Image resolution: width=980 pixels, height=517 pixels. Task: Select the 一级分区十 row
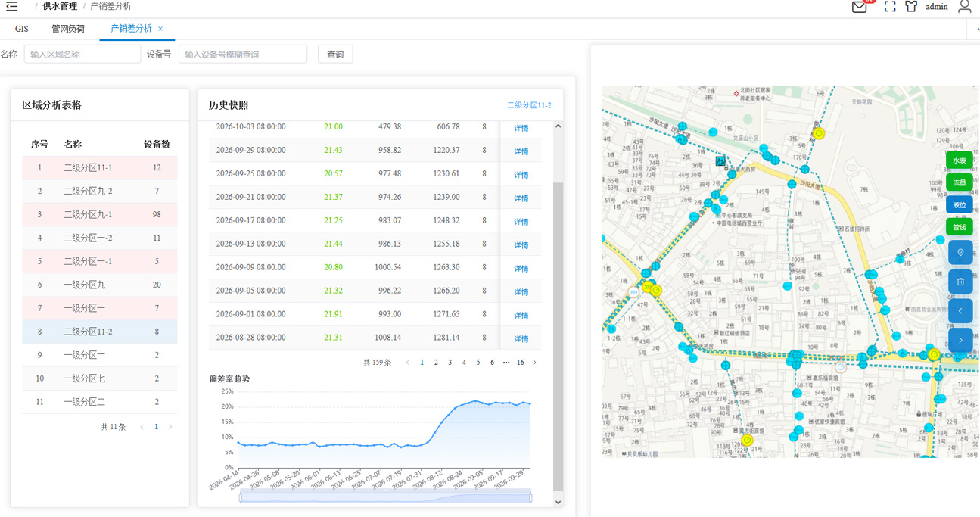tap(100, 356)
